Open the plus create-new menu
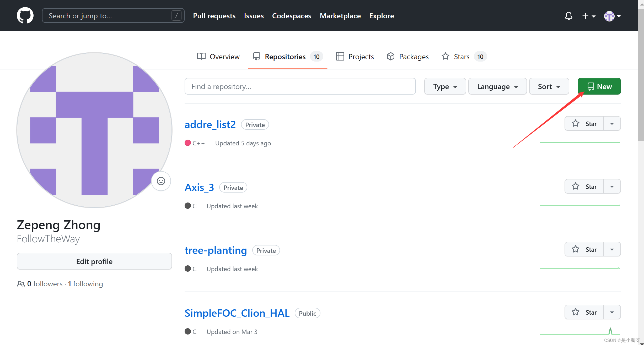644x345 pixels. coord(588,16)
